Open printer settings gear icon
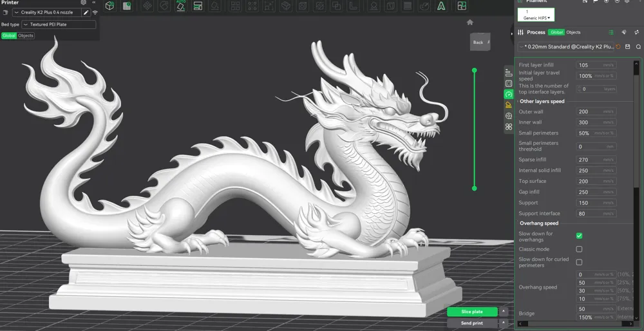Screen dimensions: 644x331 83,3
